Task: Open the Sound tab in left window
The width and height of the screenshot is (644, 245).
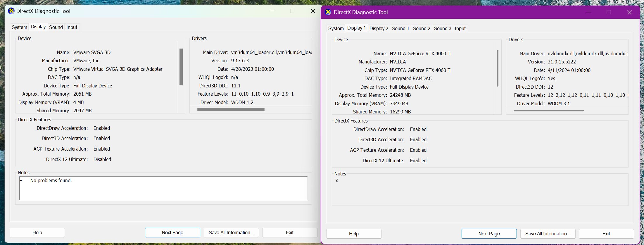Action: tap(56, 27)
